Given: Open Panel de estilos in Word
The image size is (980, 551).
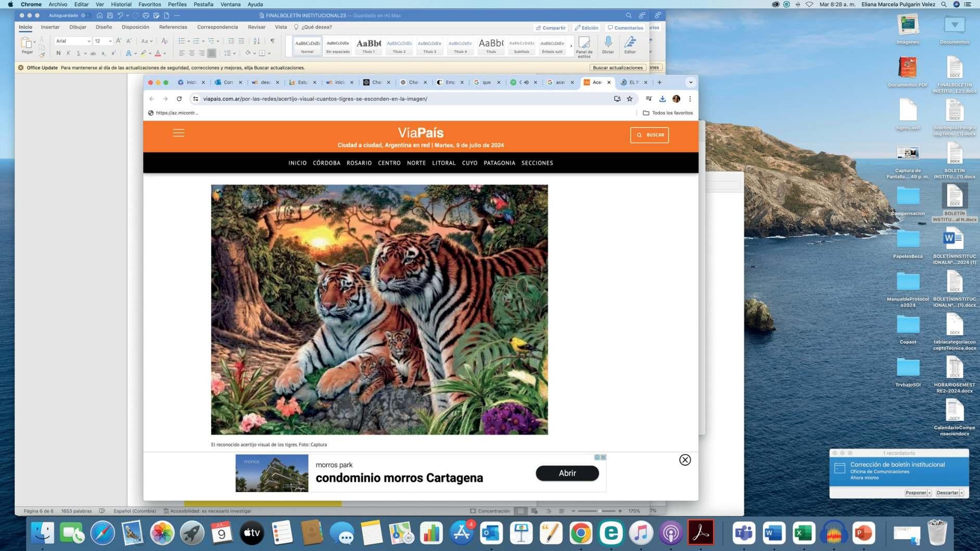Looking at the screenshot, I should 584,46.
